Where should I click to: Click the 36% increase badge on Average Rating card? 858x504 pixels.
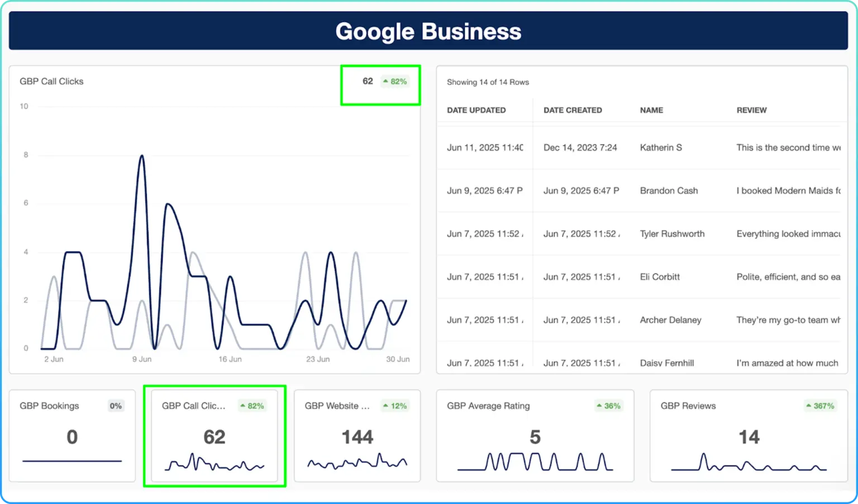pyautogui.click(x=608, y=406)
